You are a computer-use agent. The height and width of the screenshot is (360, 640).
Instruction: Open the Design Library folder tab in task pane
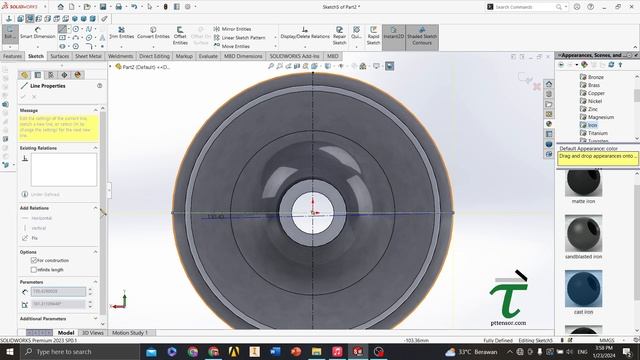(549, 104)
